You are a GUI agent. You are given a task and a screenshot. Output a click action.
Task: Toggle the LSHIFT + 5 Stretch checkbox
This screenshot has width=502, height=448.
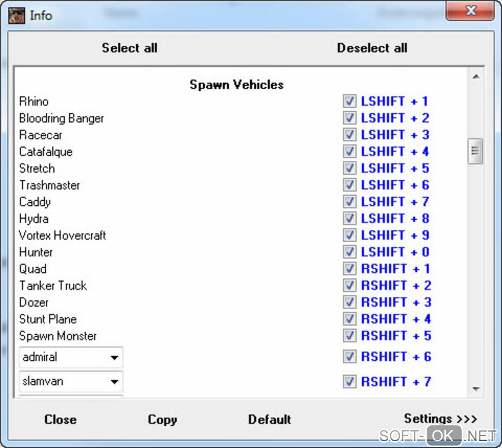[349, 168]
